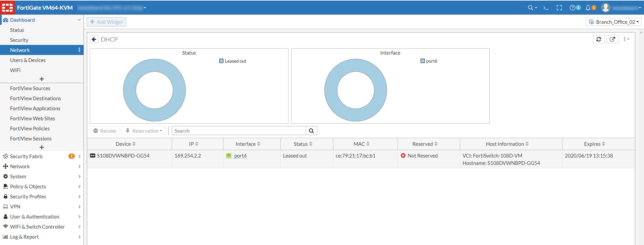Click the search magnifier button in DHCP table
Image resolution: width=644 pixels, height=245 pixels.
[x=311, y=131]
